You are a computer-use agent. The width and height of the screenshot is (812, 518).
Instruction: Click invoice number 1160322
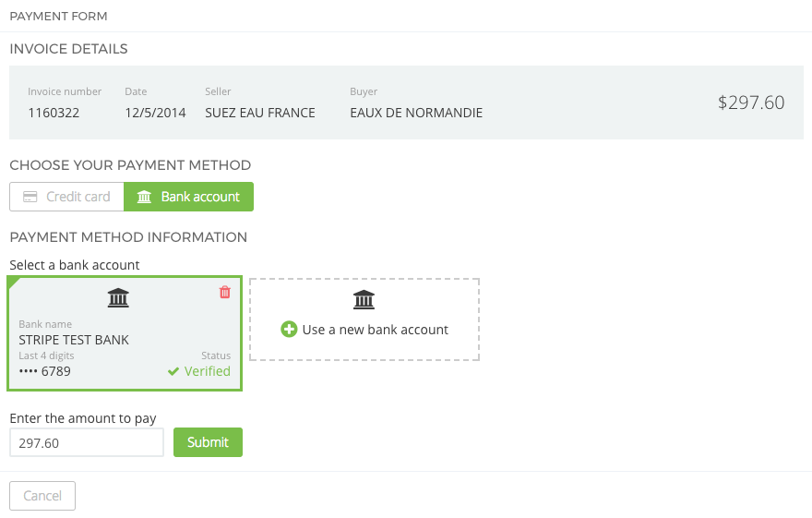point(54,113)
